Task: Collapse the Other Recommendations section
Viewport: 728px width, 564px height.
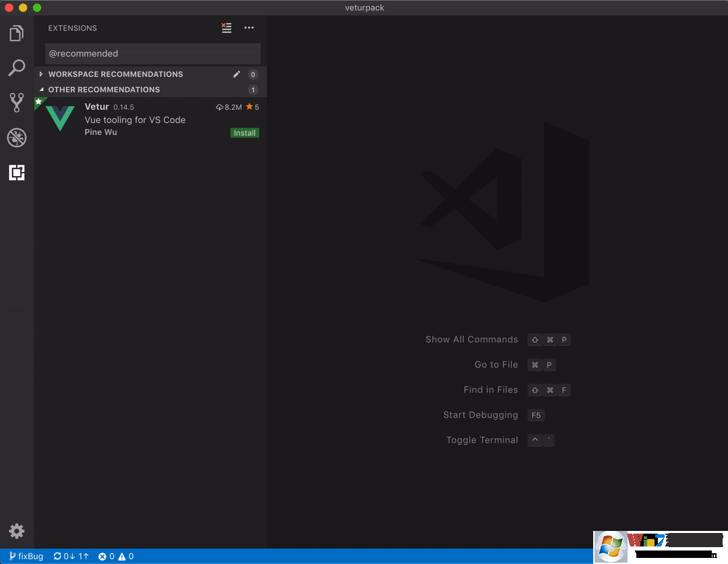Action: point(104,89)
